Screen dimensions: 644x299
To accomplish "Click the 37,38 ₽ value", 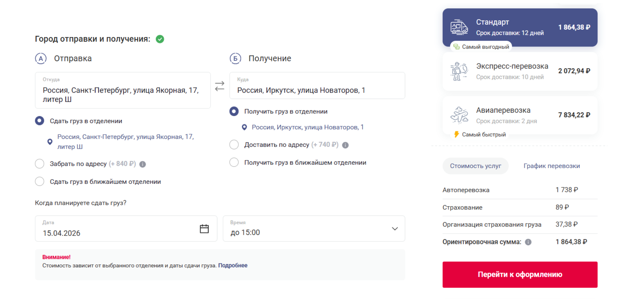I will 567,224.
